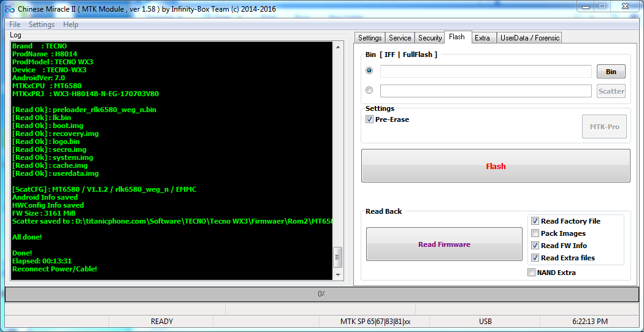Click the 'ProdName : H8014' log line
The image size is (644, 332).
pos(45,54)
